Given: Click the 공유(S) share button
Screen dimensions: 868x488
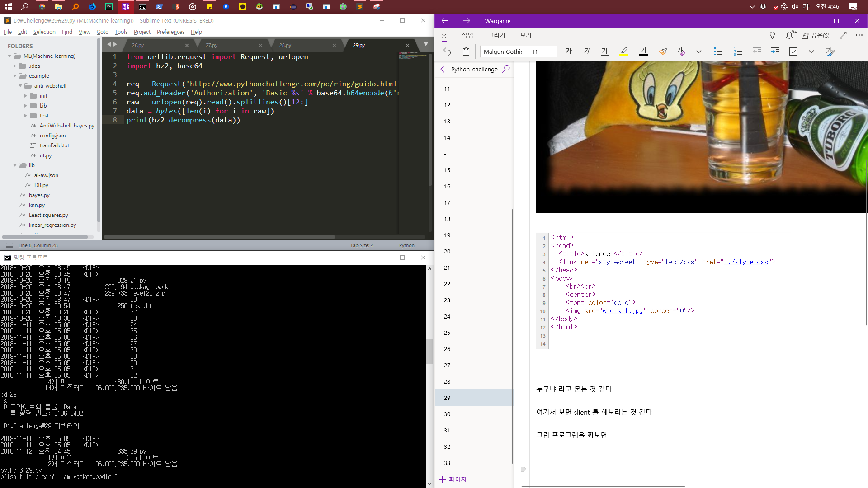Looking at the screenshot, I should [x=816, y=35].
